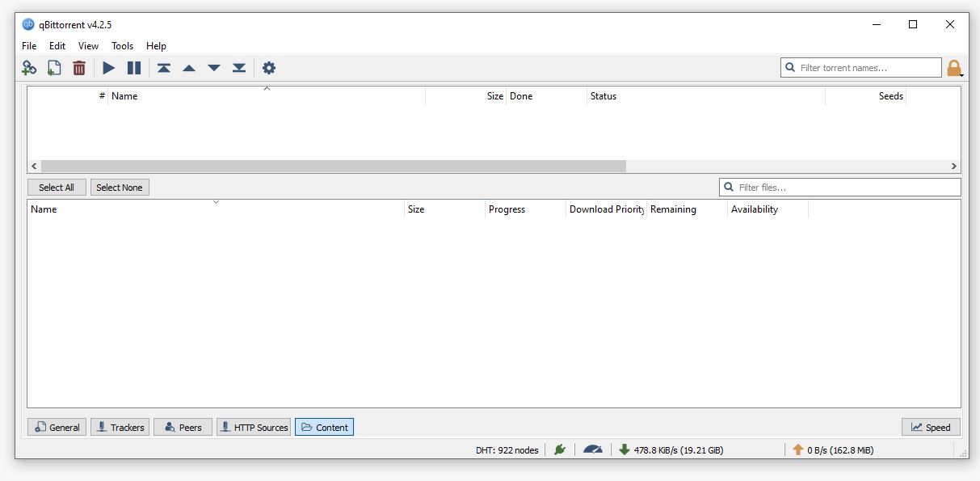Click the scroll left arrow of torrent list
The height and width of the screenshot is (481, 980).
[x=34, y=166]
